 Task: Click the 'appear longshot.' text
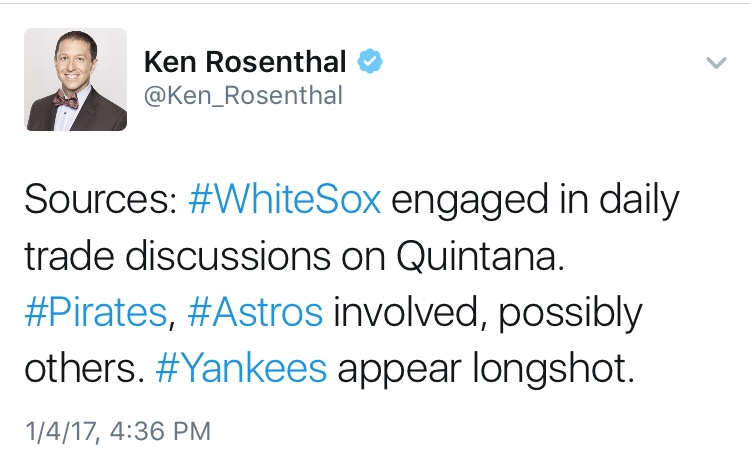pyautogui.click(x=486, y=369)
